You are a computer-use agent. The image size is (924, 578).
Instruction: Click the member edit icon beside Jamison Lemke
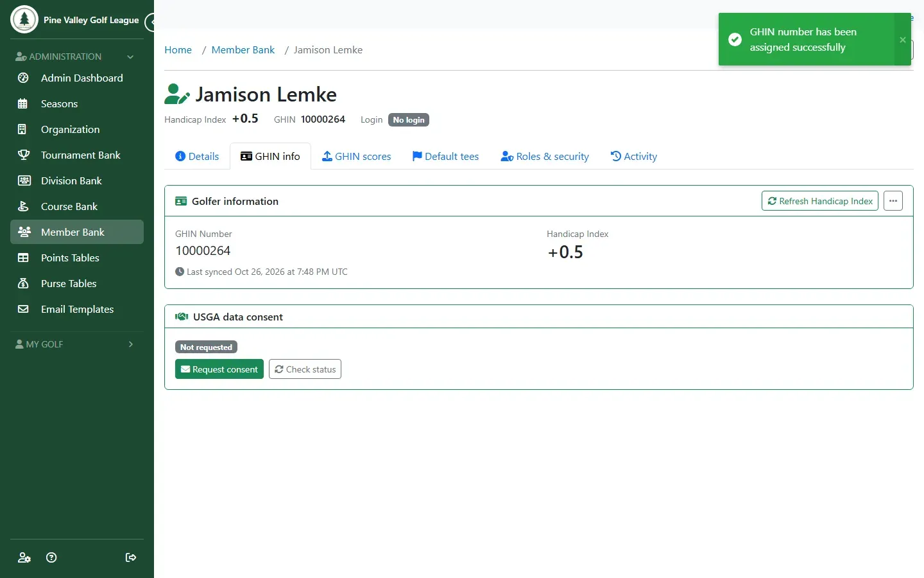177,94
